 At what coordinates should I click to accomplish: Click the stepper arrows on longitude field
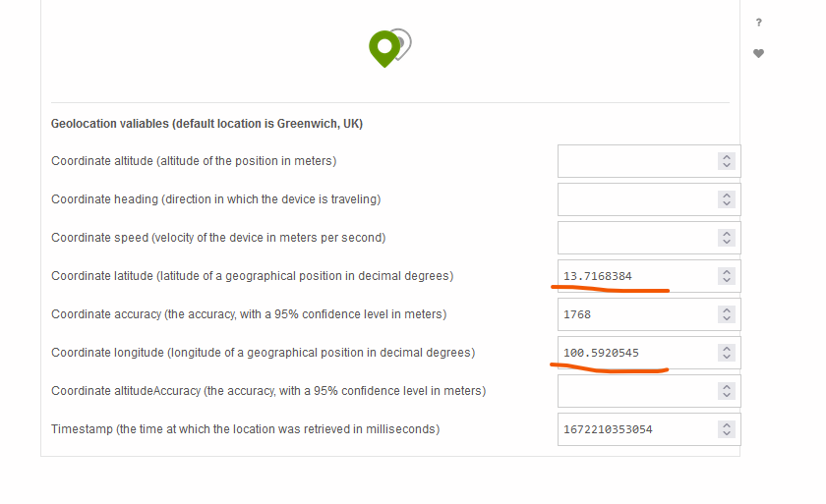[727, 353]
